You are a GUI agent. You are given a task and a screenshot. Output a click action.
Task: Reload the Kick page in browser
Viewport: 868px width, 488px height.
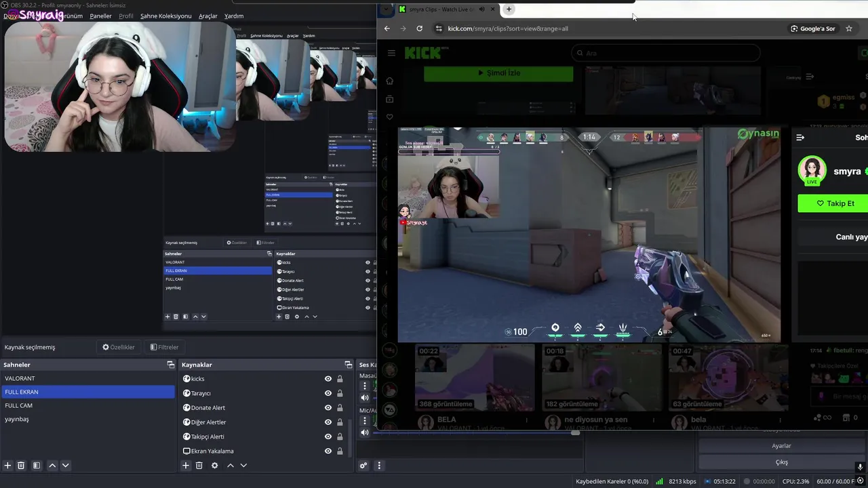pos(419,28)
